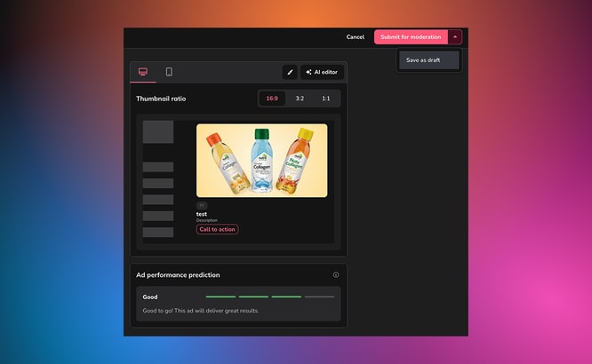Click the pencil edit icon

[x=290, y=72]
